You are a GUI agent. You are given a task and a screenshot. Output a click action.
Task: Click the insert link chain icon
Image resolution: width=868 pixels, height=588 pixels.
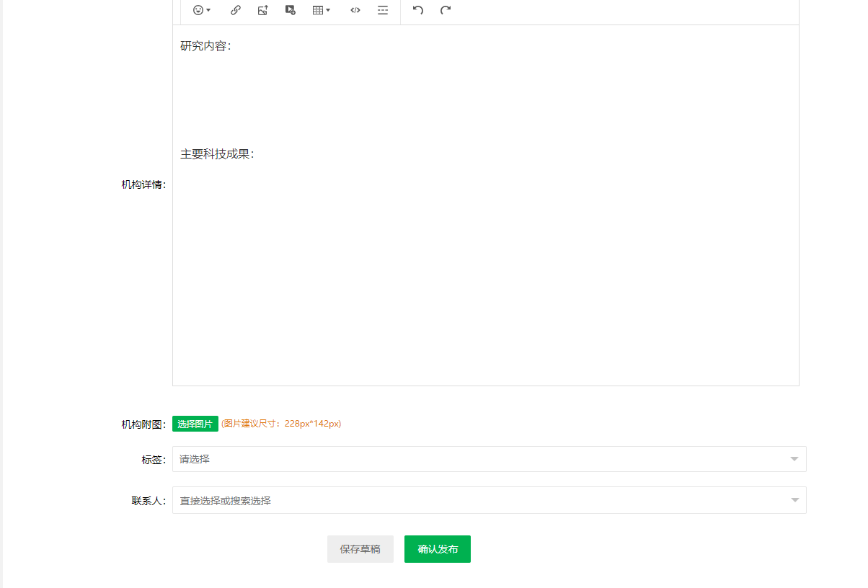[236, 10]
